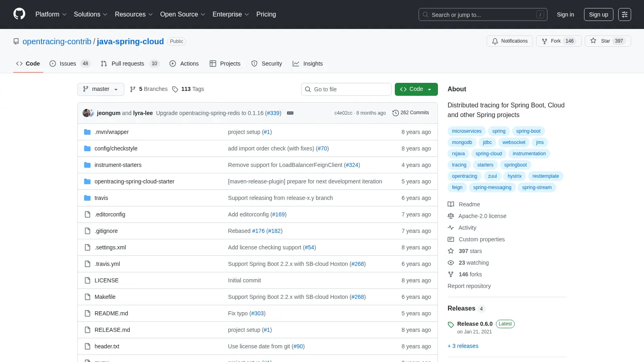Image resolution: width=644 pixels, height=362 pixels.
Task: Click the folder icon for .mvn/wrapper
Action: [87, 132]
